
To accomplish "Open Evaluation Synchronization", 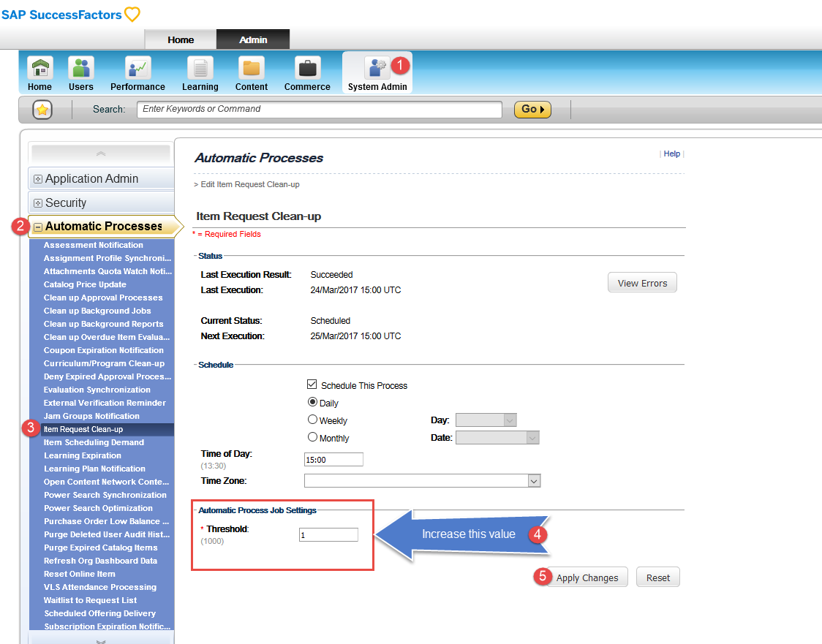I will 97,390.
